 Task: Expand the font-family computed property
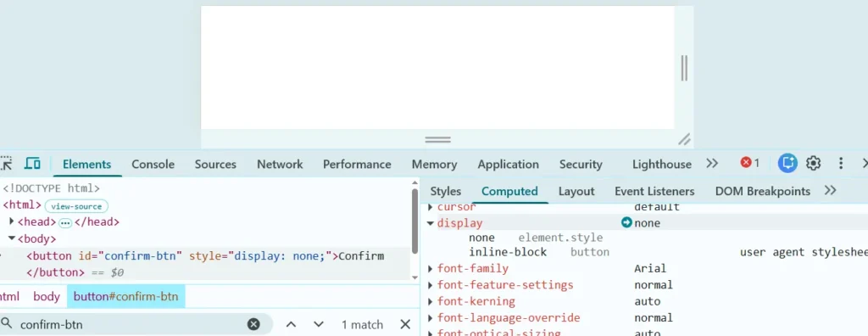click(x=431, y=269)
